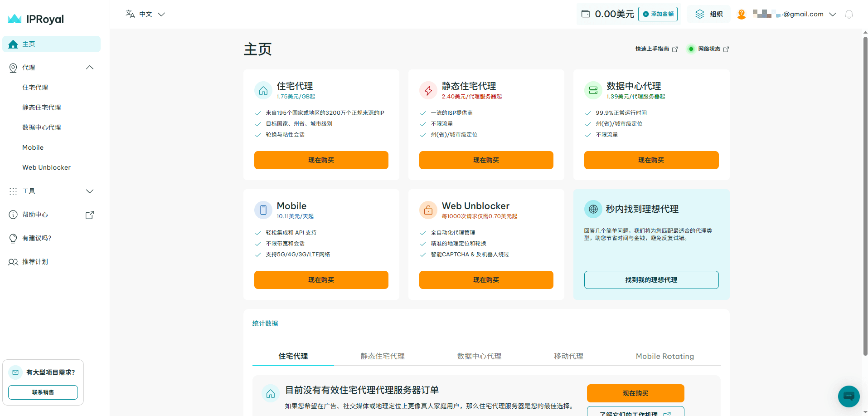868x416 pixels.
Task: Collapse the 代理 sidebar section
Action: (x=89, y=67)
